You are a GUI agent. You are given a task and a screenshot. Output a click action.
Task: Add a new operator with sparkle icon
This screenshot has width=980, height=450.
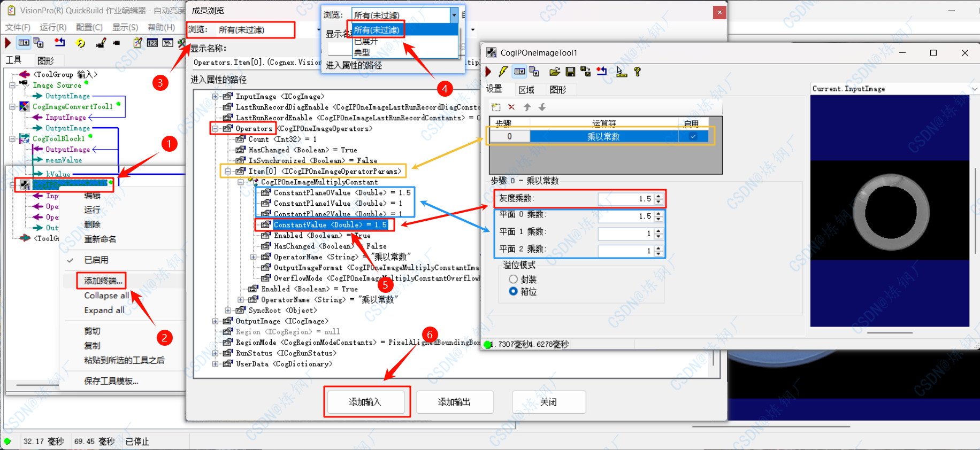[496, 107]
